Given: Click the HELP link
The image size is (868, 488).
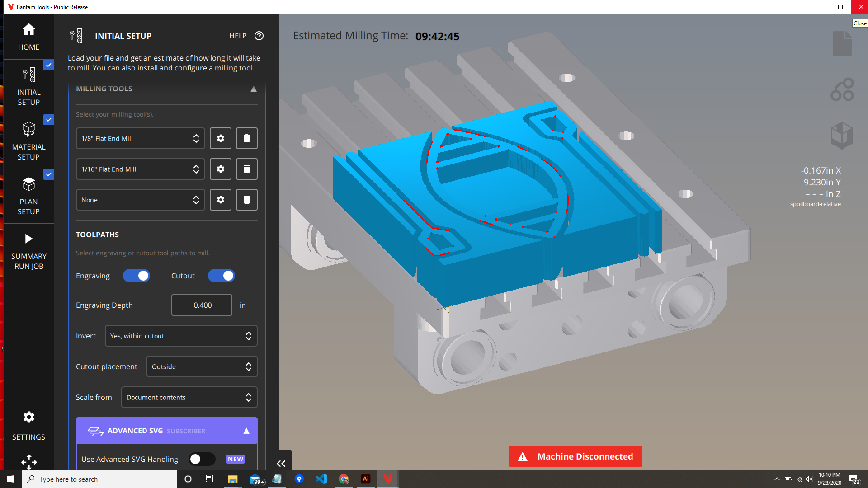Looking at the screenshot, I should tap(238, 36).
